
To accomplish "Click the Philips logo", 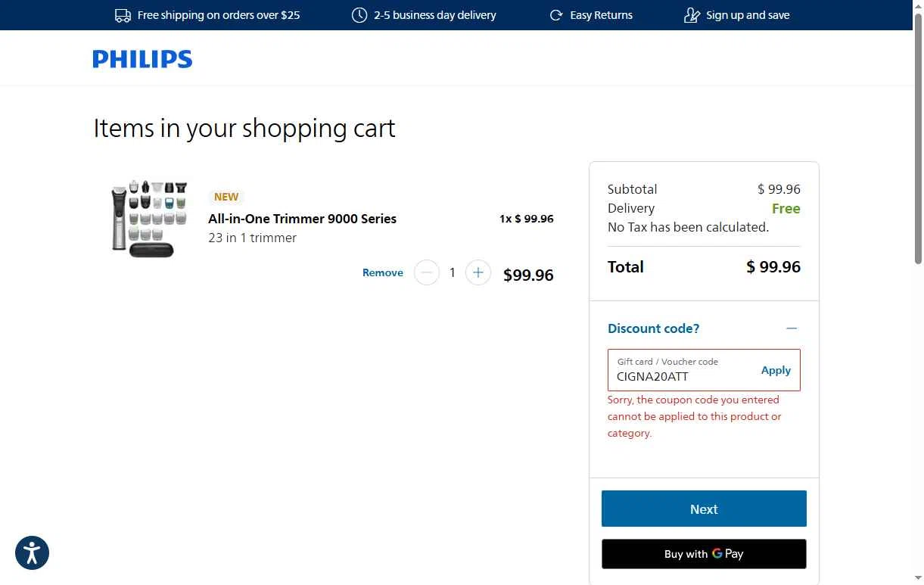I will pyautogui.click(x=142, y=59).
